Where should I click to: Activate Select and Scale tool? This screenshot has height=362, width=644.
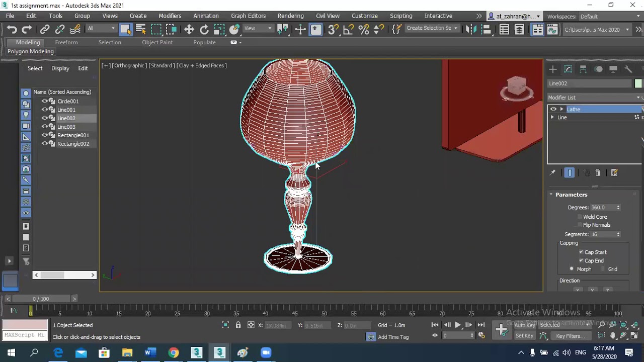(219, 30)
